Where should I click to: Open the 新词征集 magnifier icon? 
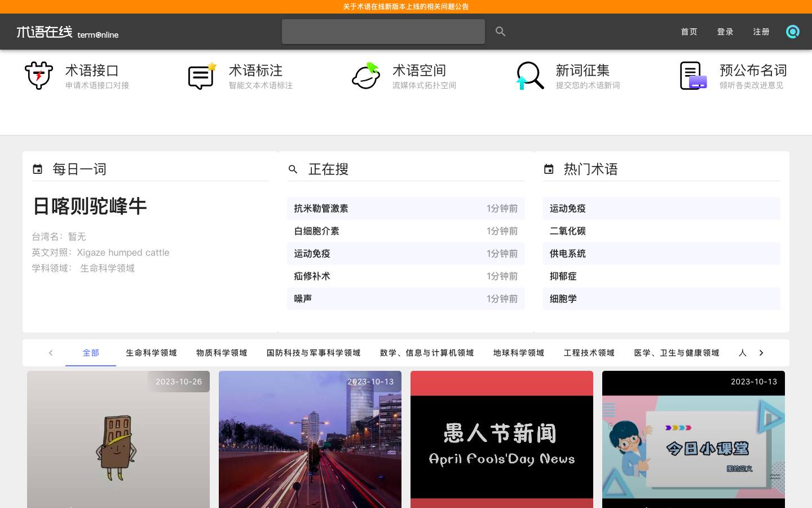[529, 76]
